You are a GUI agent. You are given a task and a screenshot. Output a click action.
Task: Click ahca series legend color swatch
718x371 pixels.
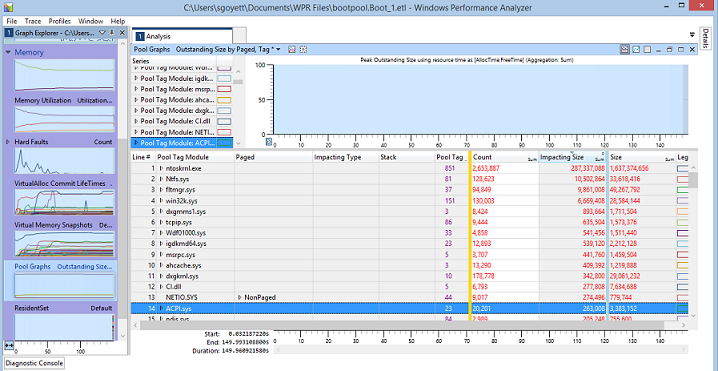pos(224,100)
